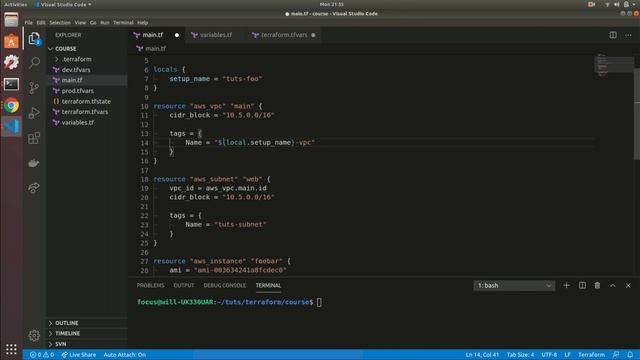Click the editor minimap preview
The height and width of the screenshot is (360, 640).
pos(613,65)
